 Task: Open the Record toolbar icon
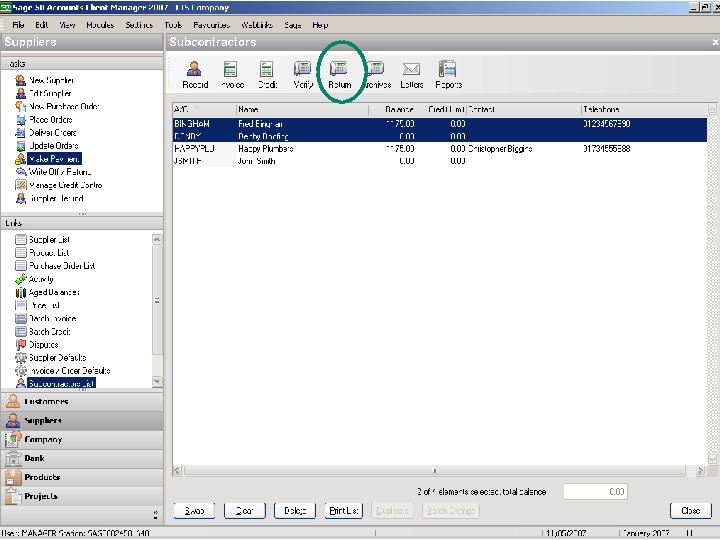coord(195,75)
